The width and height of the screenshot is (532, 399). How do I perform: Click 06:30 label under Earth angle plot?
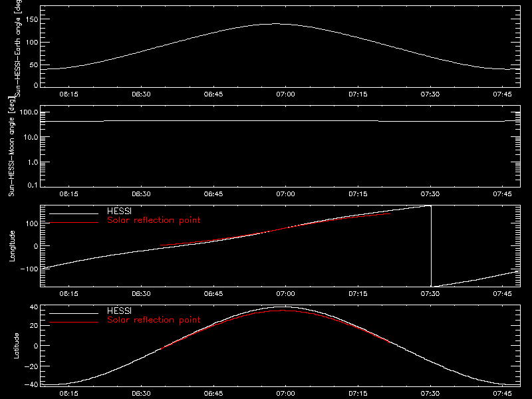pos(141,94)
